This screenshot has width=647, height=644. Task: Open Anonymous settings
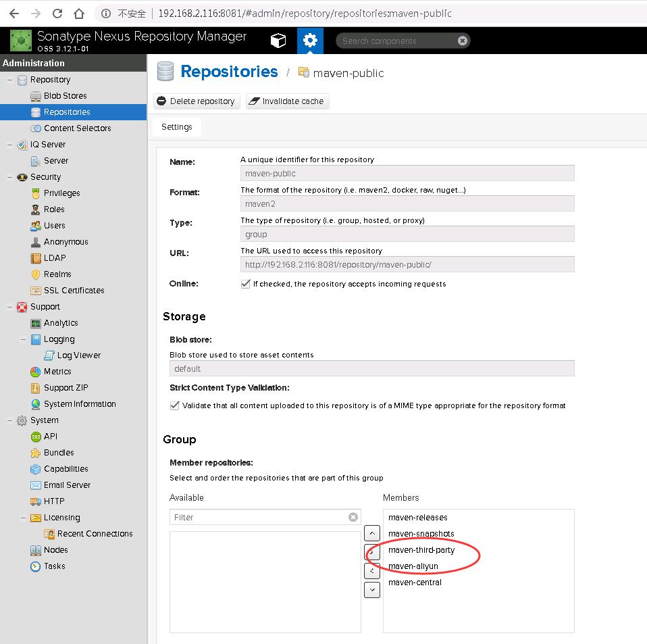click(66, 241)
